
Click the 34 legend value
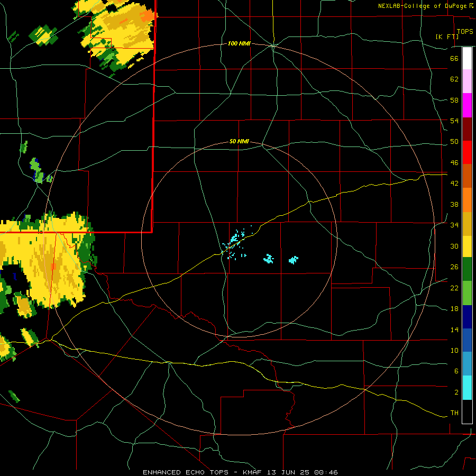[454, 225]
